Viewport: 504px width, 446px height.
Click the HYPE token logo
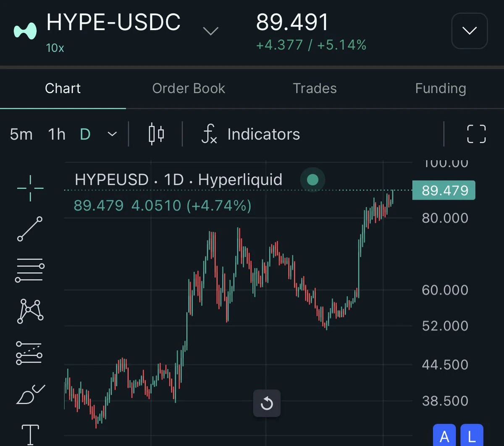pos(25,31)
